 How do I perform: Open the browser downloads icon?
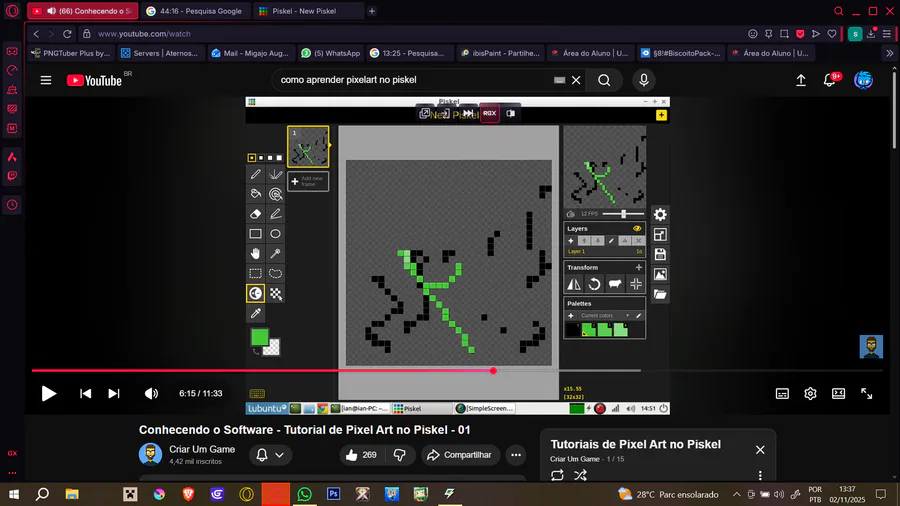tap(871, 34)
